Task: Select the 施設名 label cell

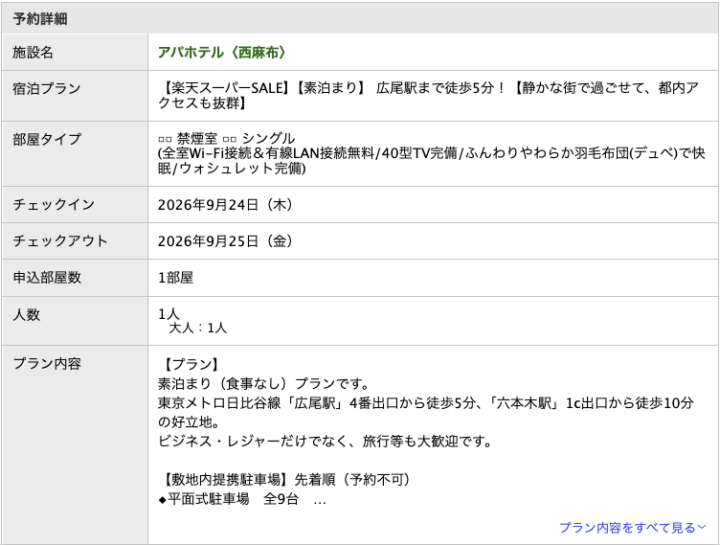Action: pyautogui.click(x=74, y=52)
